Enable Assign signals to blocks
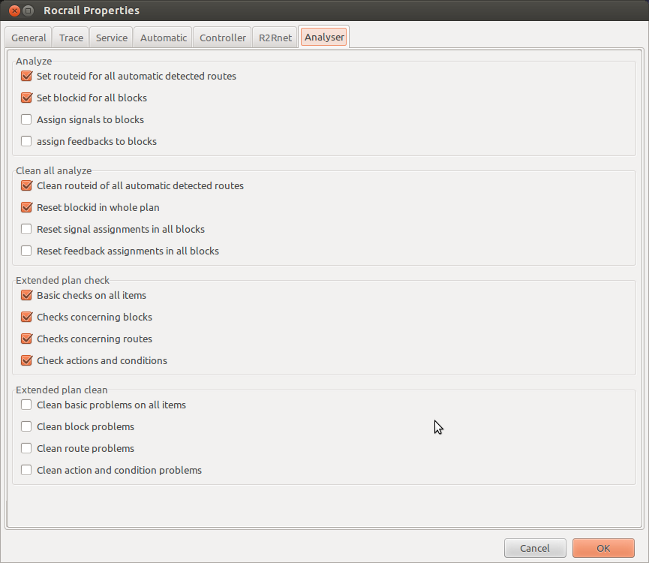This screenshot has width=649, height=563. (x=27, y=120)
